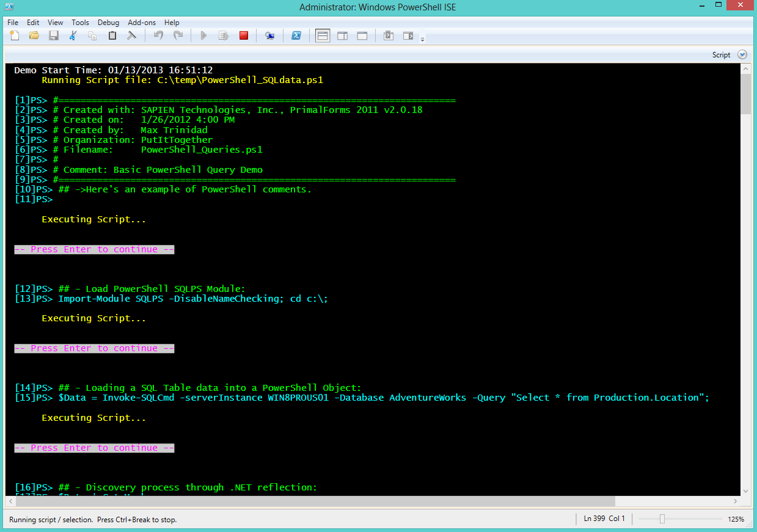Image resolution: width=757 pixels, height=532 pixels.
Task: Click the 'Created with: SAPIEN Technologies' line
Action: (219, 110)
